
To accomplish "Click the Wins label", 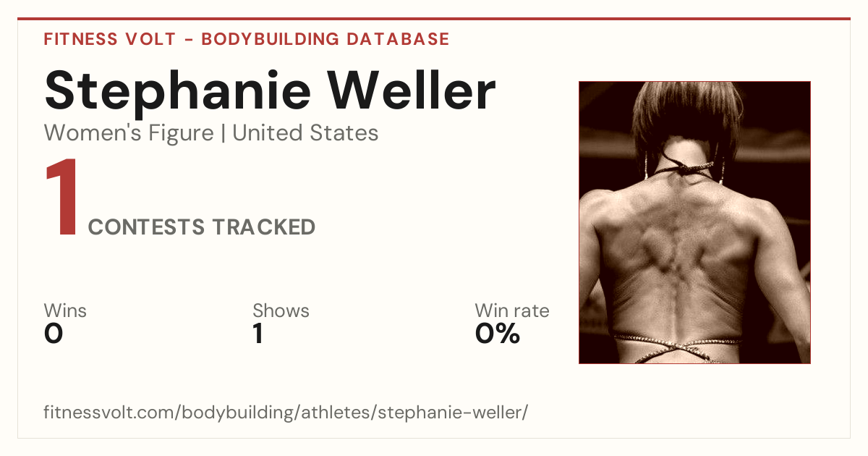I will pos(65,311).
